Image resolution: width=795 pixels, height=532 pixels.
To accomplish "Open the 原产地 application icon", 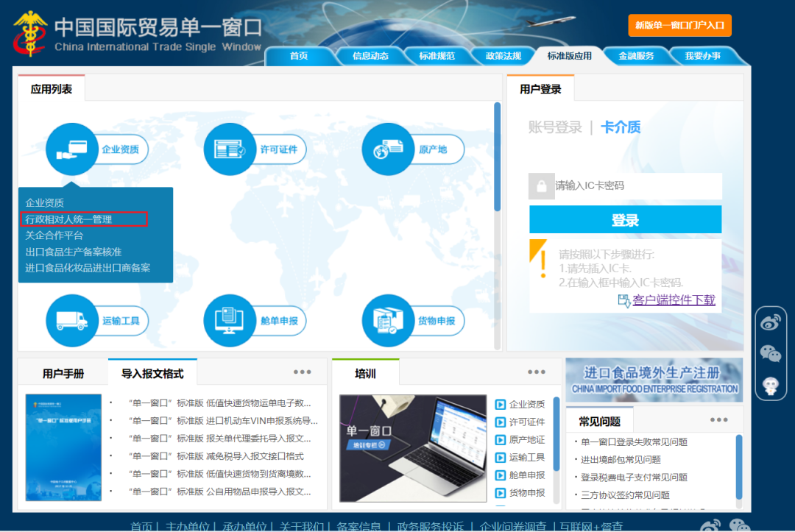I will click(388, 149).
